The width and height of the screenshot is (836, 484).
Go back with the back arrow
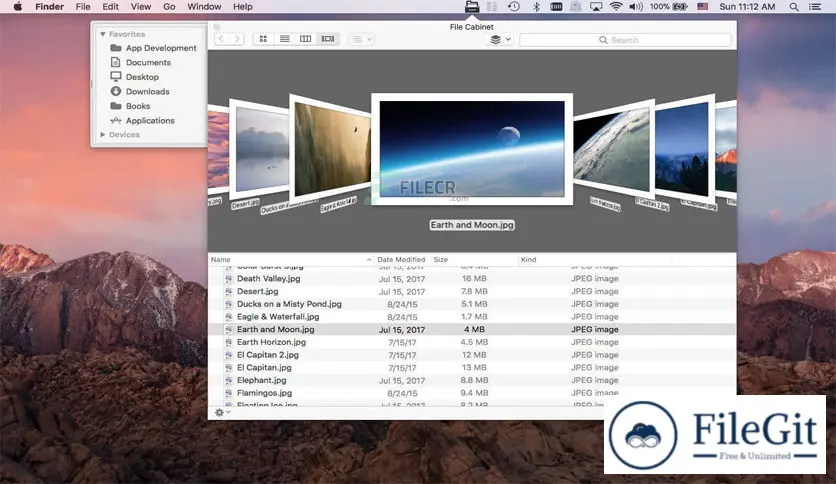click(222, 39)
